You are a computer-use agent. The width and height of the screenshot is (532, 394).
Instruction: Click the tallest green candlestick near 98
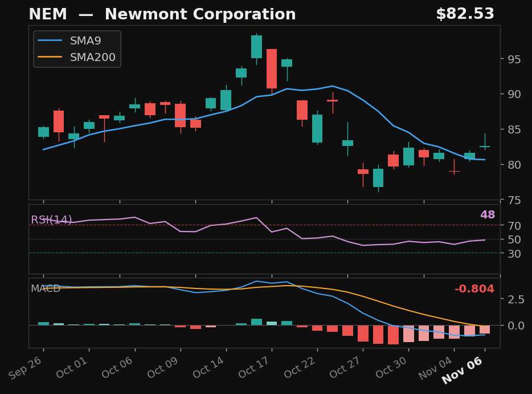(x=256, y=47)
